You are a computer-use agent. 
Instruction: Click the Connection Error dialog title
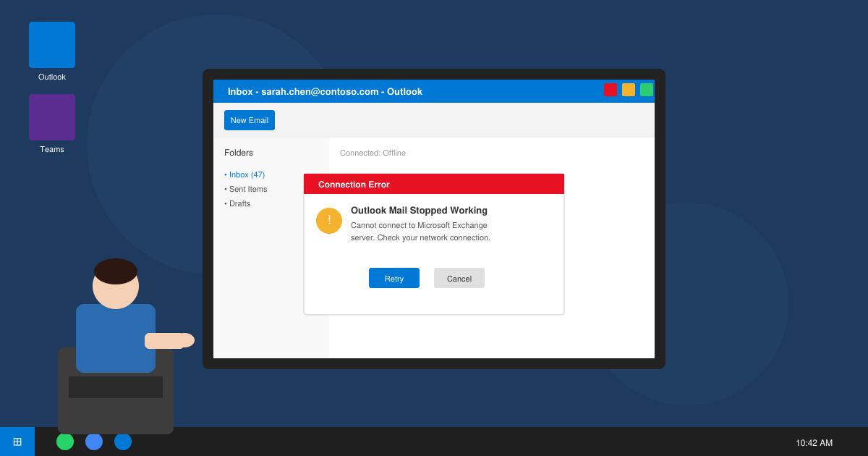[354, 185]
